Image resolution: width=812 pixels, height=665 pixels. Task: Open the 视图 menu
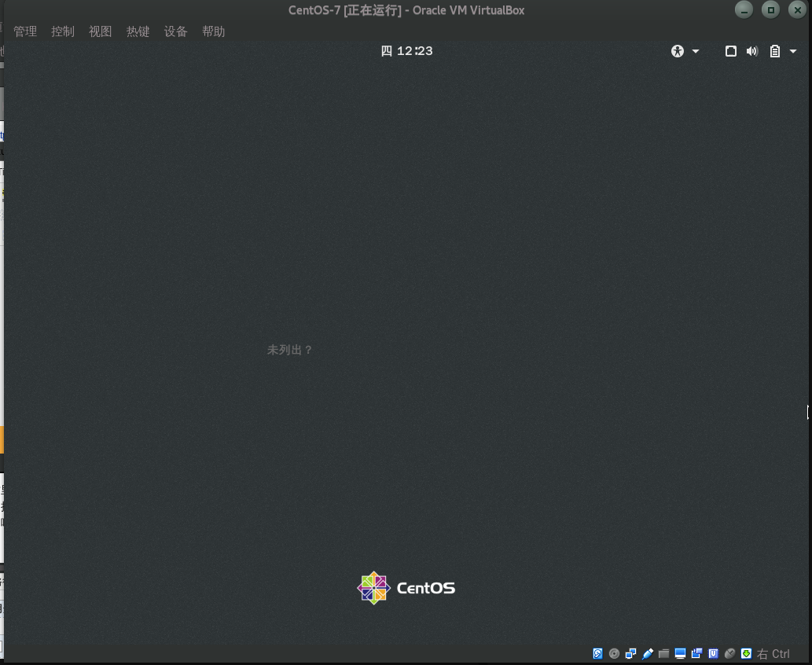(x=100, y=31)
